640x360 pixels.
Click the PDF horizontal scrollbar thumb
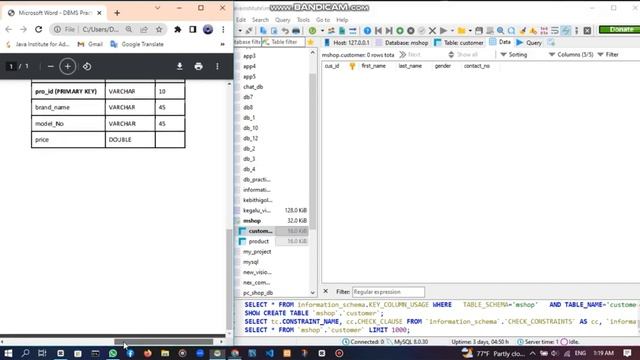(x=163, y=342)
